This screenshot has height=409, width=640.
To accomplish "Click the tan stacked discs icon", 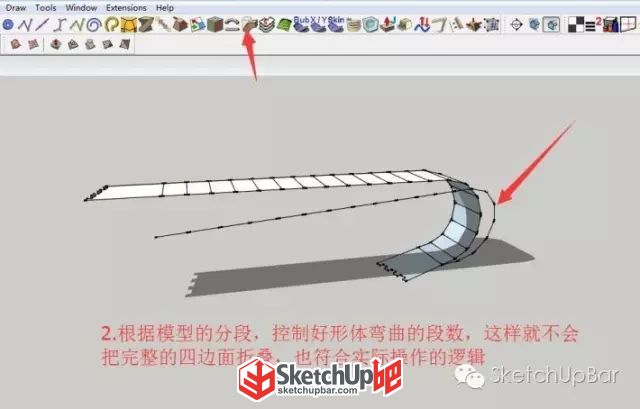I will 353,25.
